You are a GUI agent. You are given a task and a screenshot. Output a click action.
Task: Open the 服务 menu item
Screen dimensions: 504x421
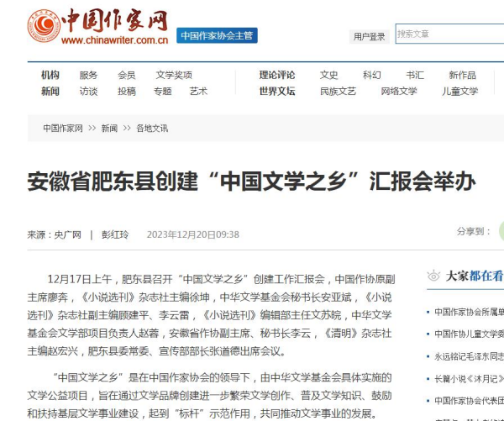[x=88, y=76]
